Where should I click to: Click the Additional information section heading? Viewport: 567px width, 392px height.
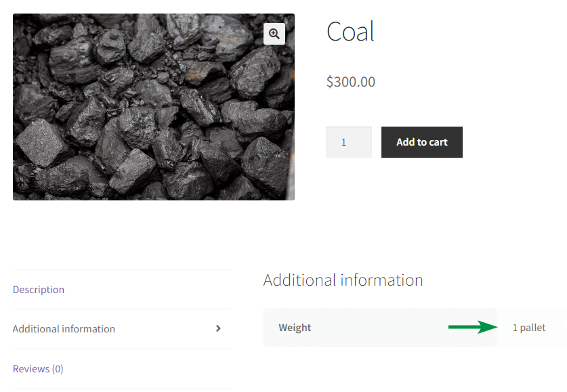click(343, 280)
